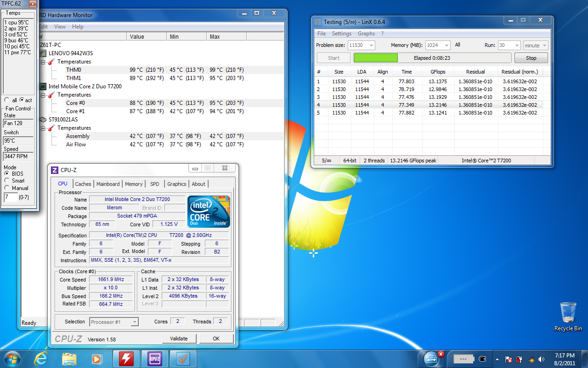Click the taskbar clock showing 7:17 PM
The height and width of the screenshot is (368, 588).
tap(564, 359)
